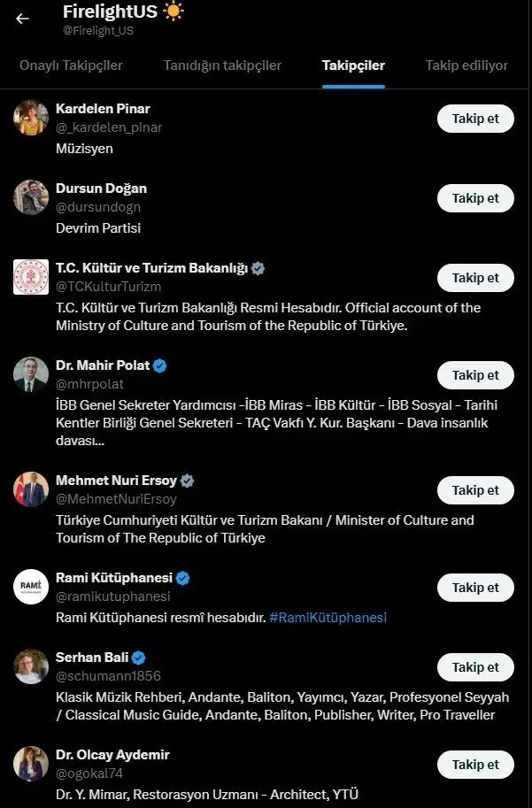
Task: Follow Dr. Olcay Aydemir with Takip et
Action: point(475,765)
